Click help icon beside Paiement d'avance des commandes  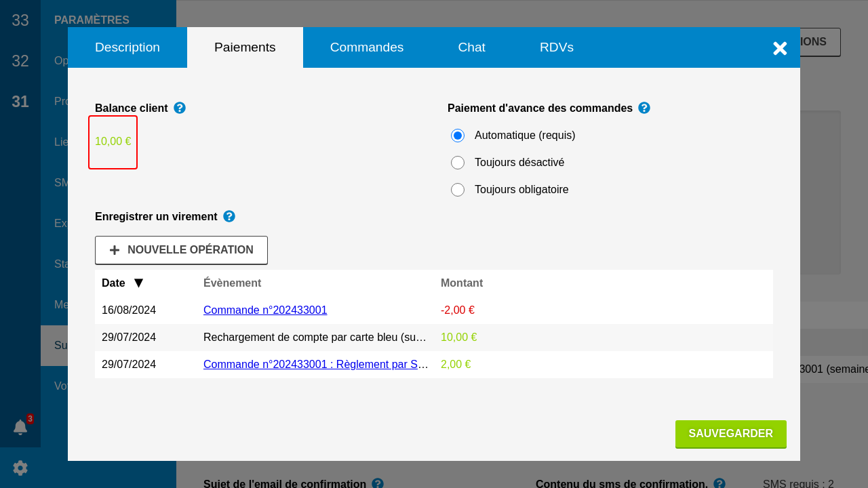[644, 108]
